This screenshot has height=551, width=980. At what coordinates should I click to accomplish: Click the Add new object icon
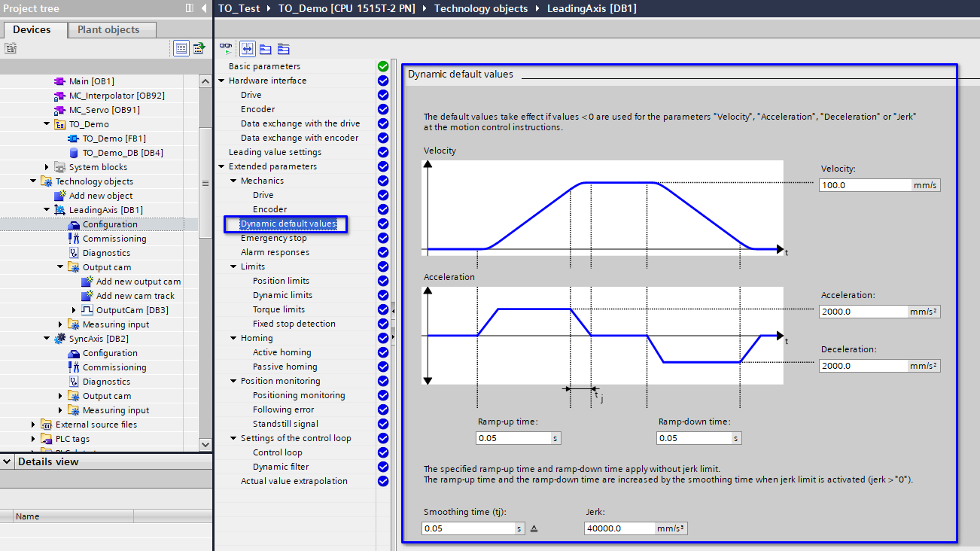[x=60, y=196]
